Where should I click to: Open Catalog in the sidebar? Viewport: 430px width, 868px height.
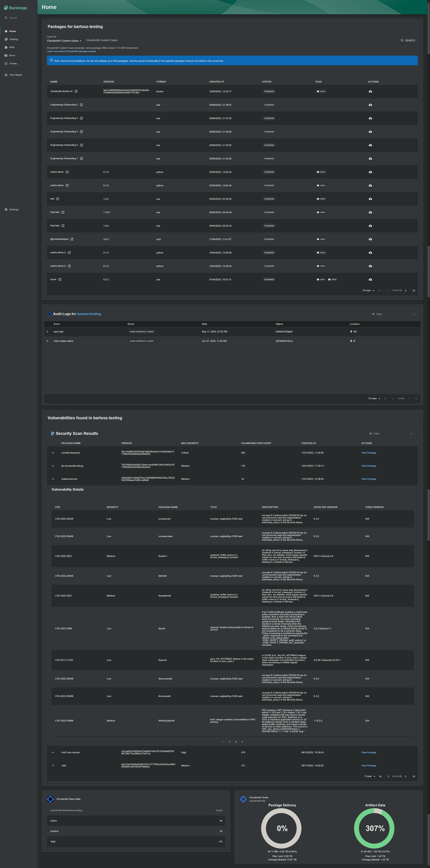(13, 39)
